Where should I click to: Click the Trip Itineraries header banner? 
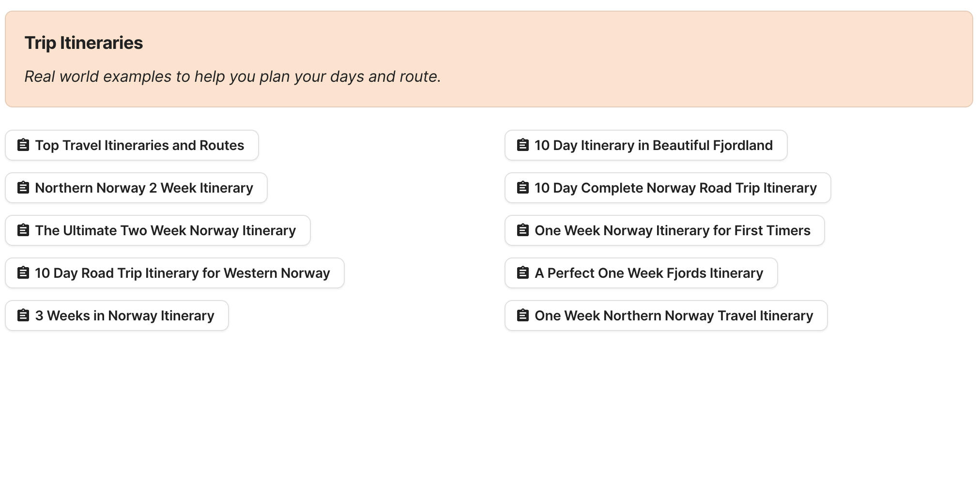pyautogui.click(x=489, y=59)
